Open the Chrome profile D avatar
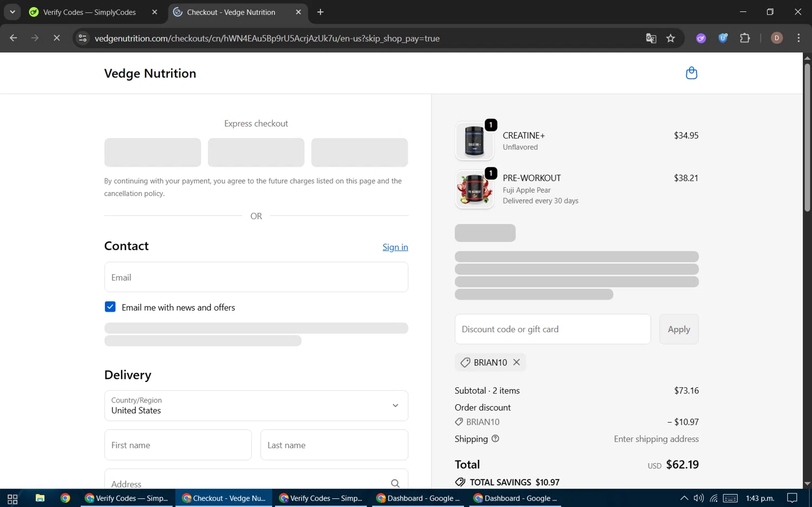The height and width of the screenshot is (507, 812). click(777, 38)
